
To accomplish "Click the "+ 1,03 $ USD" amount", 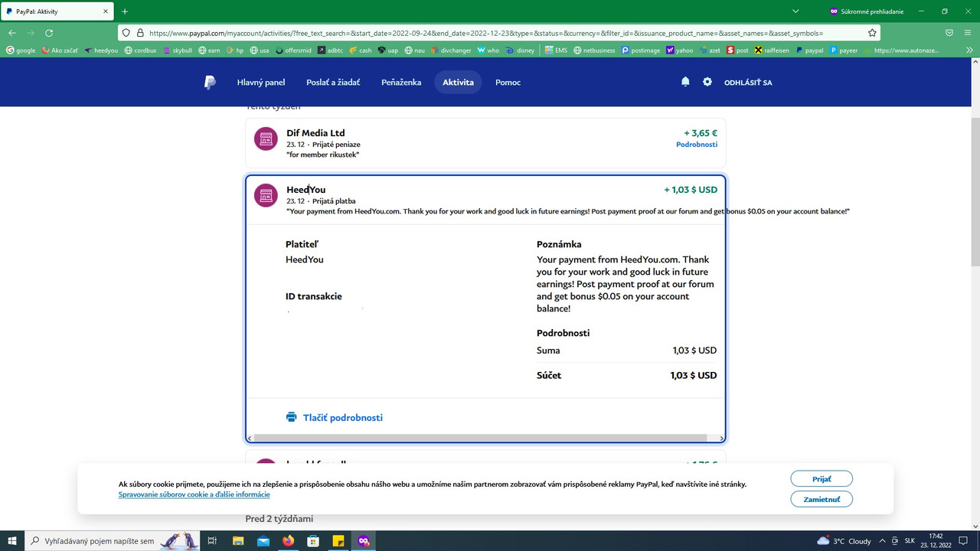I will click(691, 190).
